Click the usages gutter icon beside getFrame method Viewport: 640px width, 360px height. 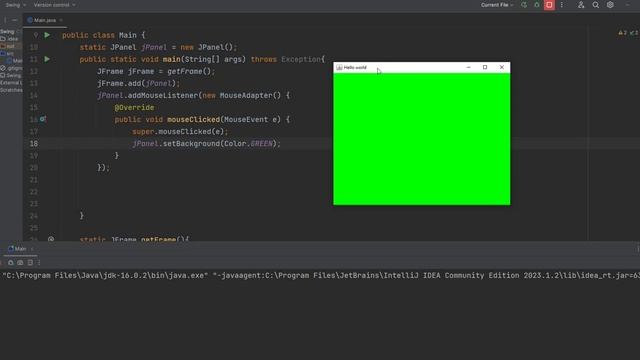pos(51,239)
